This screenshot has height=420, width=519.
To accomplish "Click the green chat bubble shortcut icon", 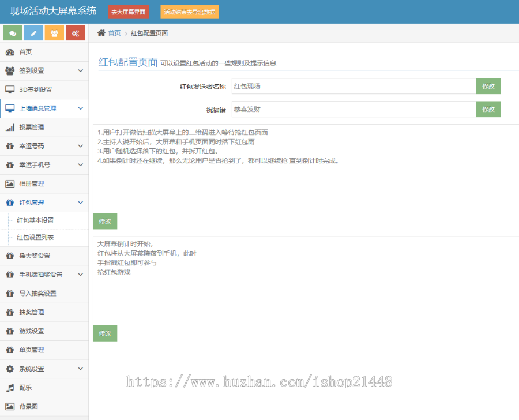I will coord(13,33).
